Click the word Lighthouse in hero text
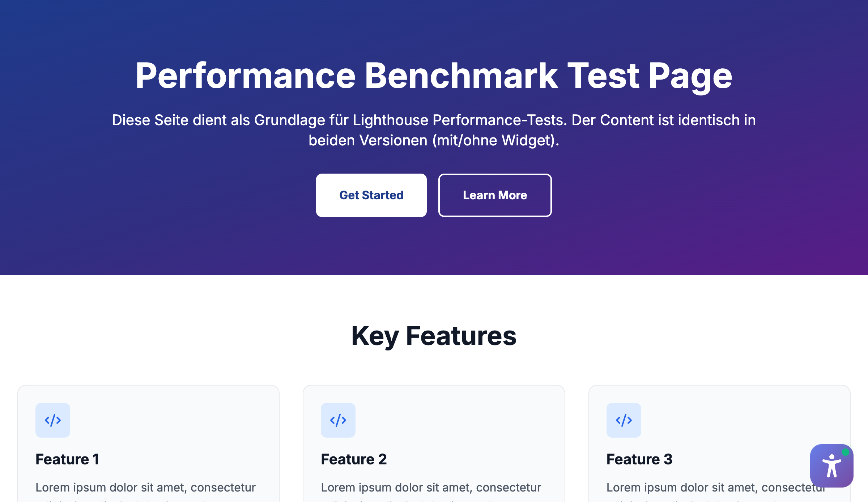 pos(390,120)
